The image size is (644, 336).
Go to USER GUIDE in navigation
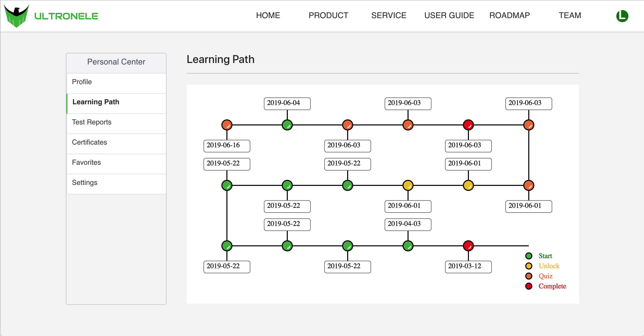click(449, 16)
